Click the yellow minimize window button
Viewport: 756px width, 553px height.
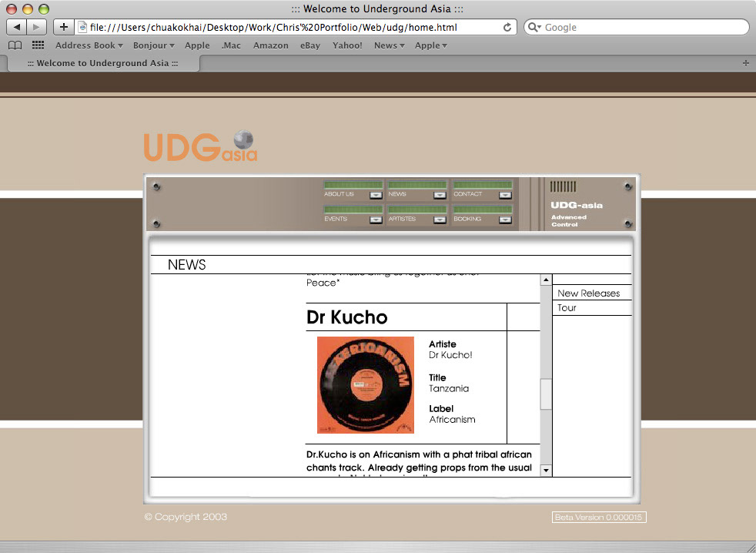(28, 8)
